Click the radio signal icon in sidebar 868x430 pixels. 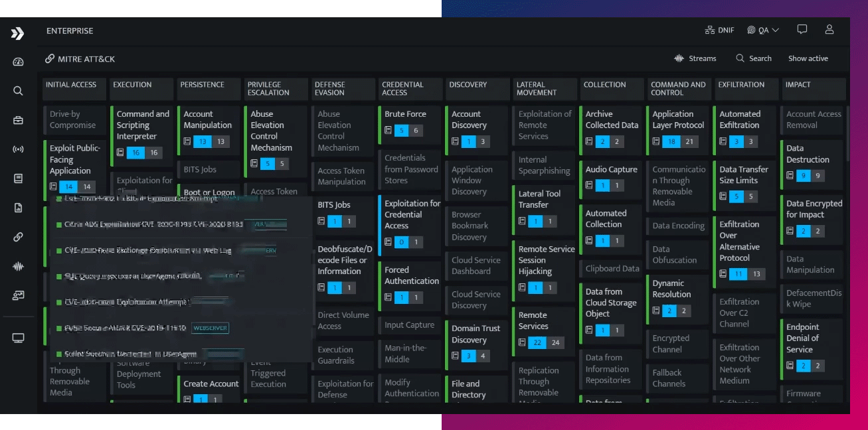pos(18,149)
